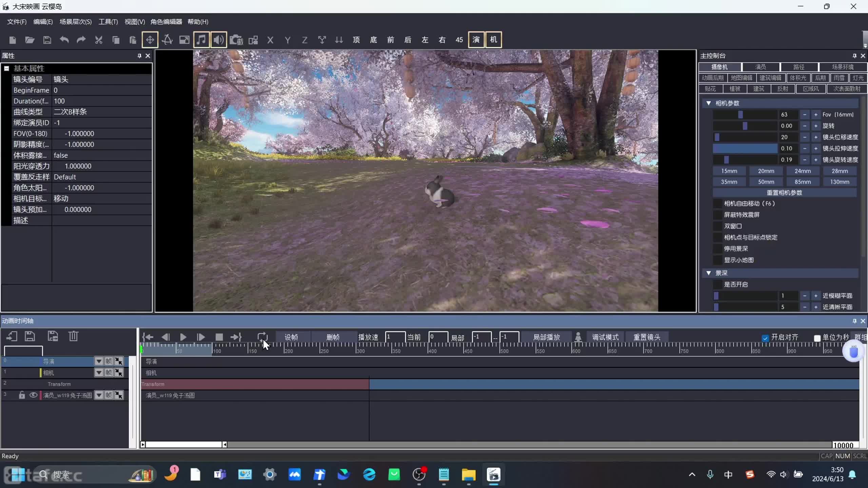Open the dropdown arrow on 演员_w119兔子汤圆 track

(99, 395)
